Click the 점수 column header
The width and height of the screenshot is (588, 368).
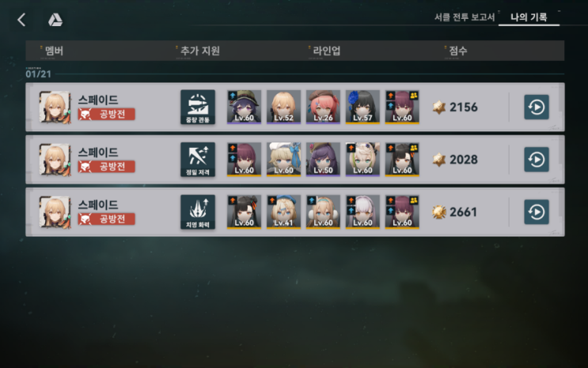click(x=457, y=51)
